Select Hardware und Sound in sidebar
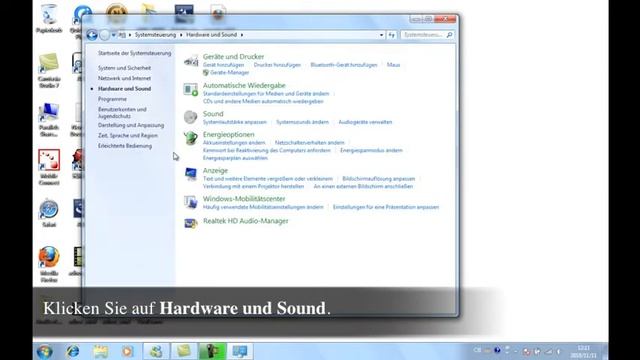This screenshot has height=360, width=640. tap(124, 89)
